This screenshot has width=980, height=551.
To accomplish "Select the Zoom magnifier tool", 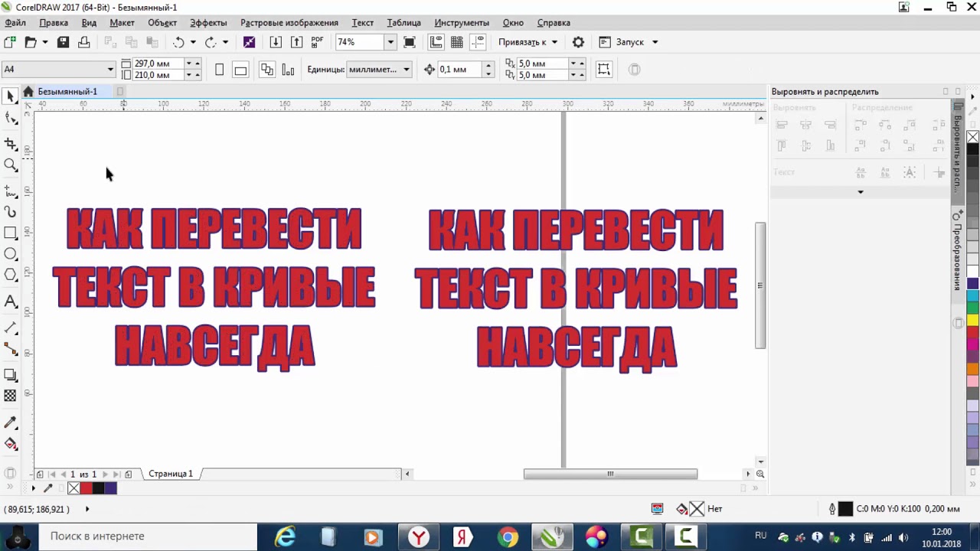I will (x=11, y=165).
